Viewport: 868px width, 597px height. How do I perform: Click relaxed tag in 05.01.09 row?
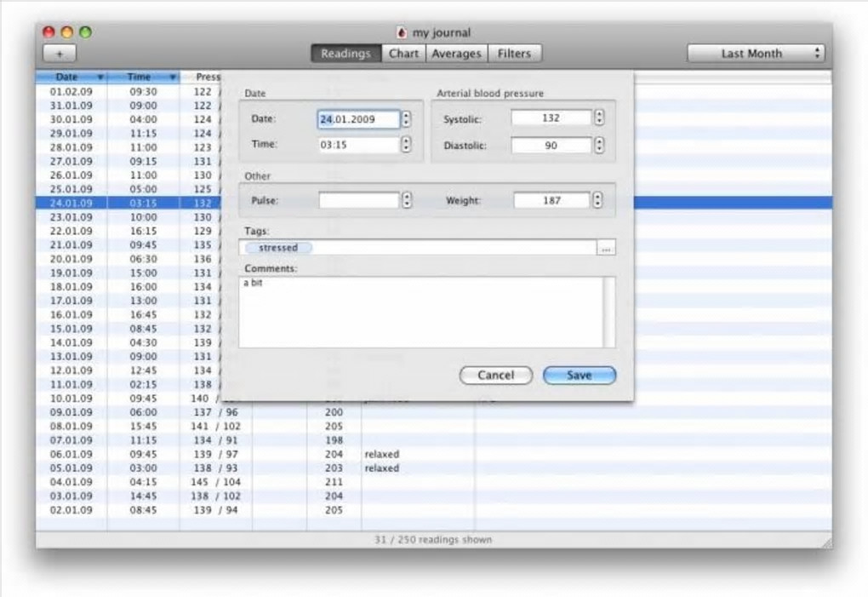(382, 468)
